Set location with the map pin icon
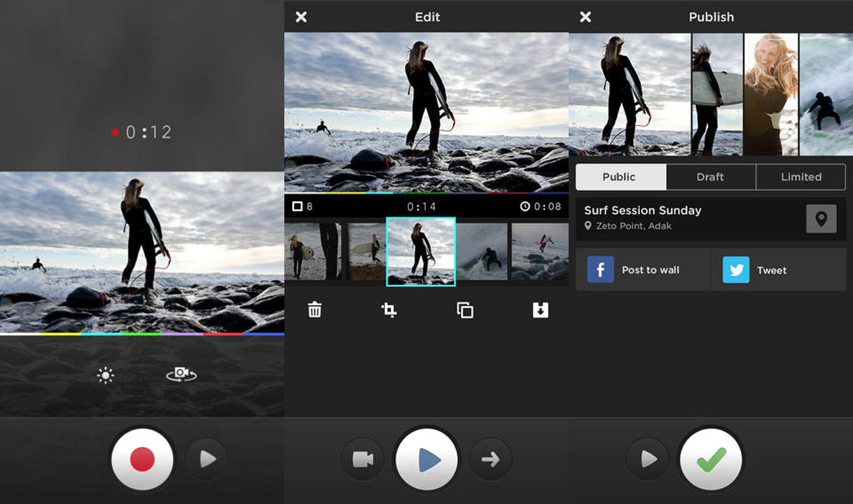 point(821,219)
